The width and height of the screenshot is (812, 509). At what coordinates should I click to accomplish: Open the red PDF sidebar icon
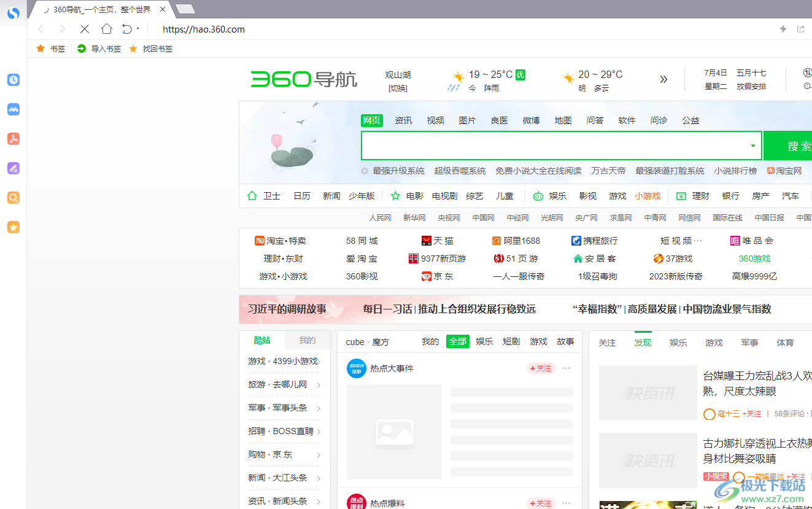[x=14, y=139]
